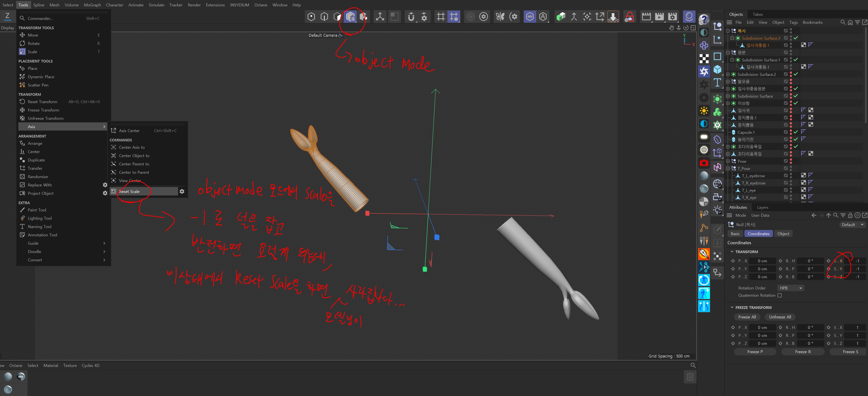Click Render to Picture Viewer icon
The height and width of the screenshot is (396, 868).
659,16
